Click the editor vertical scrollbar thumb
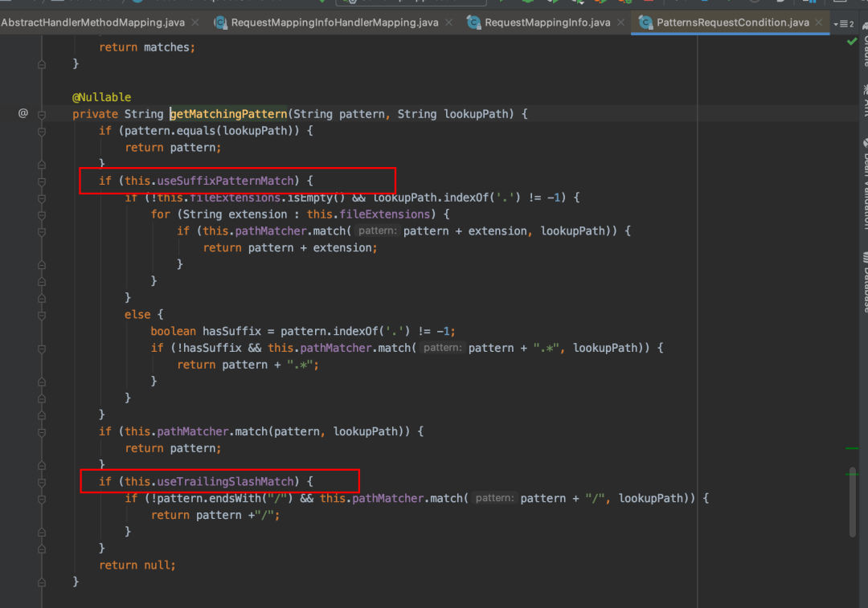This screenshot has height=608, width=868. coord(853,502)
